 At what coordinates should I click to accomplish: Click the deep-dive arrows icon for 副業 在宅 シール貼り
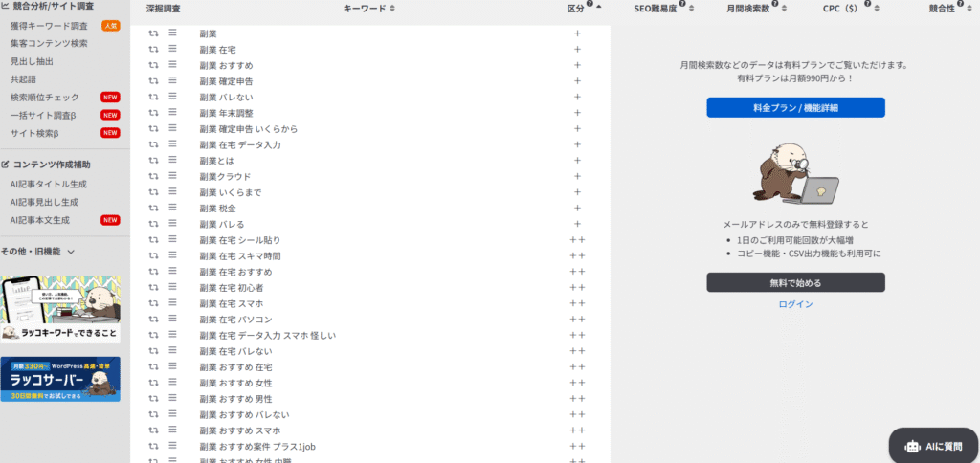pyautogui.click(x=153, y=240)
